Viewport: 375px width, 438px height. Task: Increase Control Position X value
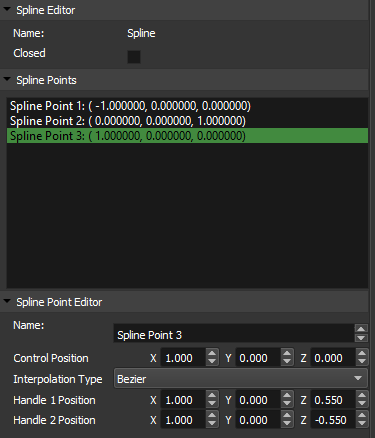212,354
